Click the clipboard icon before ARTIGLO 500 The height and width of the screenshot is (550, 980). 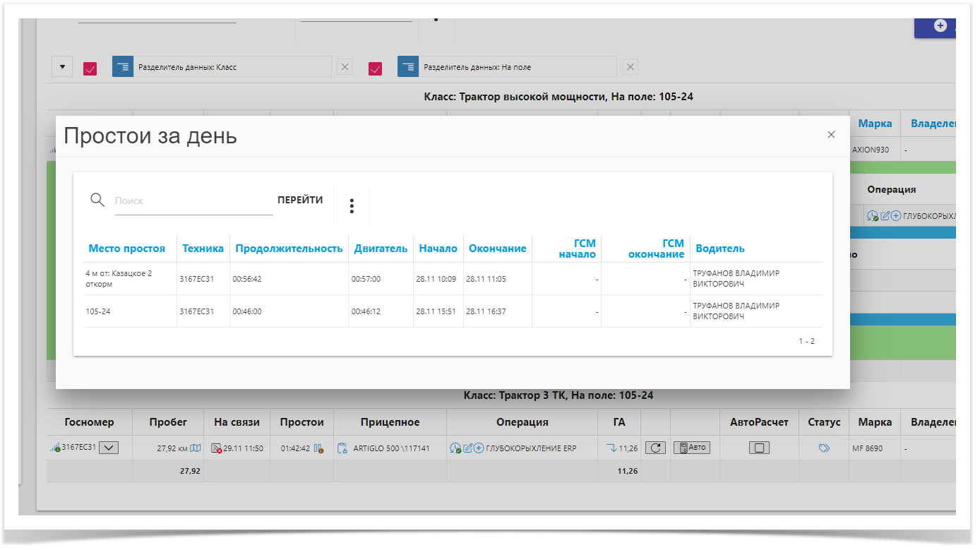342,448
